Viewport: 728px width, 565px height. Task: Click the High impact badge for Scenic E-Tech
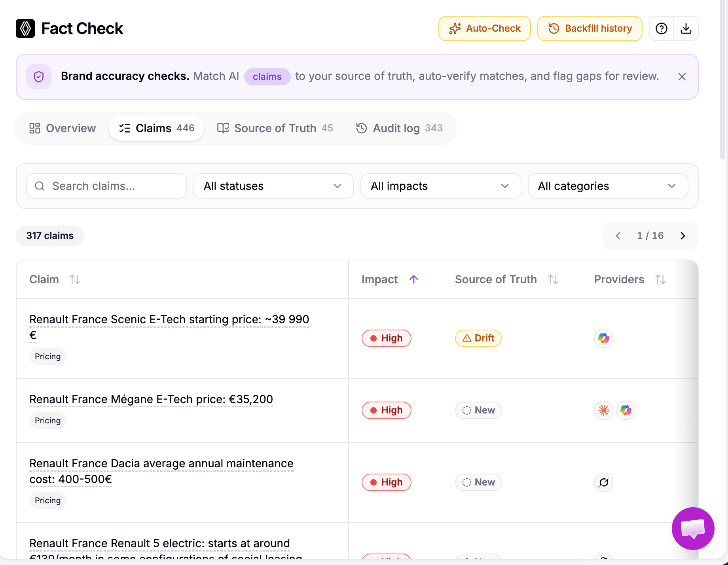click(387, 338)
